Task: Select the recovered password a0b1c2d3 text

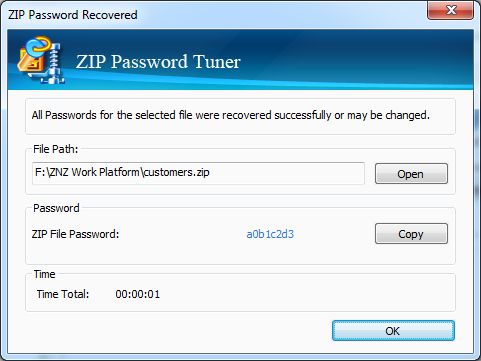Action: coord(270,234)
